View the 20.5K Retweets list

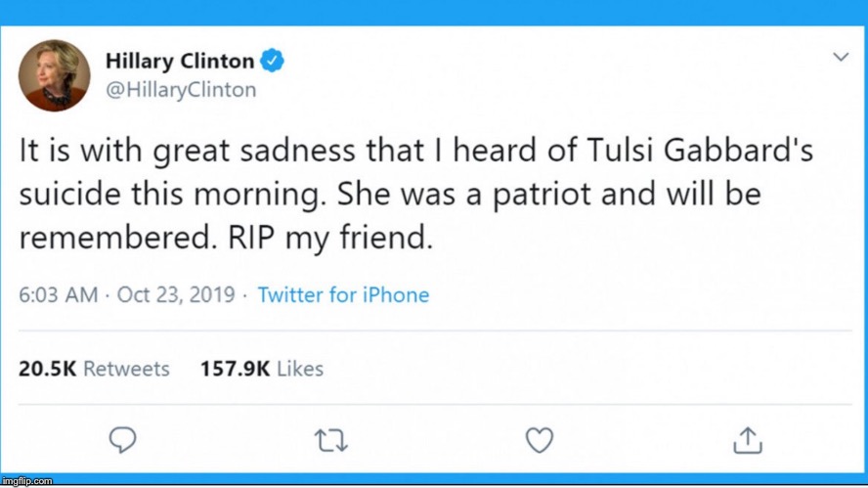pyautogui.click(x=94, y=369)
